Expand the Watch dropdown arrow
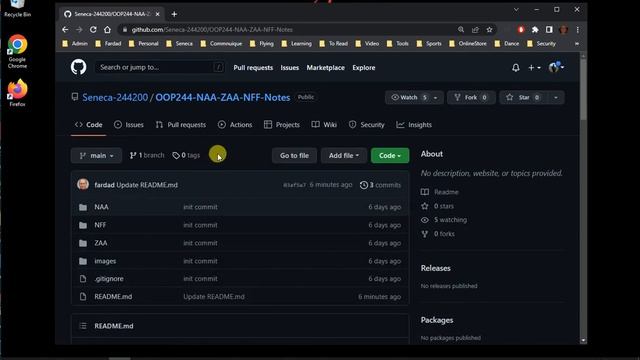 coord(436,98)
